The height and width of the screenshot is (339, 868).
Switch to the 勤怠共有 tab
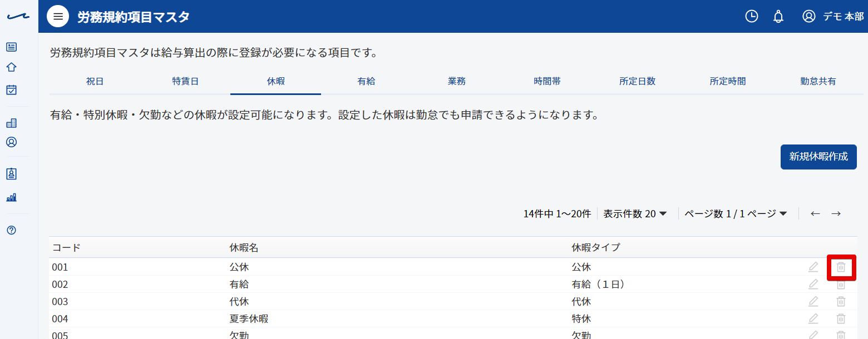tap(818, 81)
